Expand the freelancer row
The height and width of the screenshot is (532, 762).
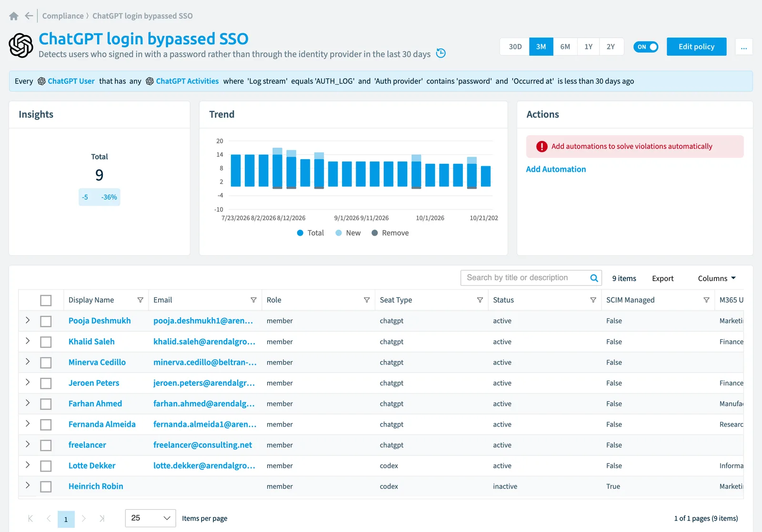28,444
